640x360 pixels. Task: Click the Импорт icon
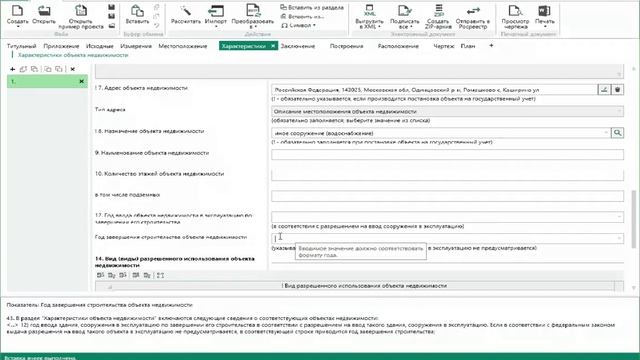[x=216, y=11]
